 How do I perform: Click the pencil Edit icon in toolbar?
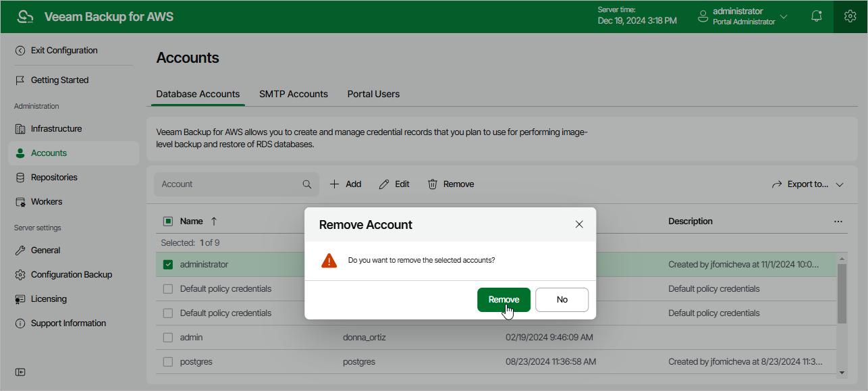[384, 184]
